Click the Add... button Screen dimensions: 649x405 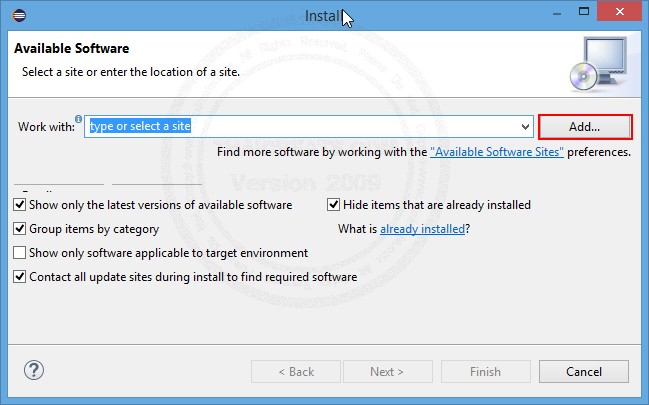(585, 127)
